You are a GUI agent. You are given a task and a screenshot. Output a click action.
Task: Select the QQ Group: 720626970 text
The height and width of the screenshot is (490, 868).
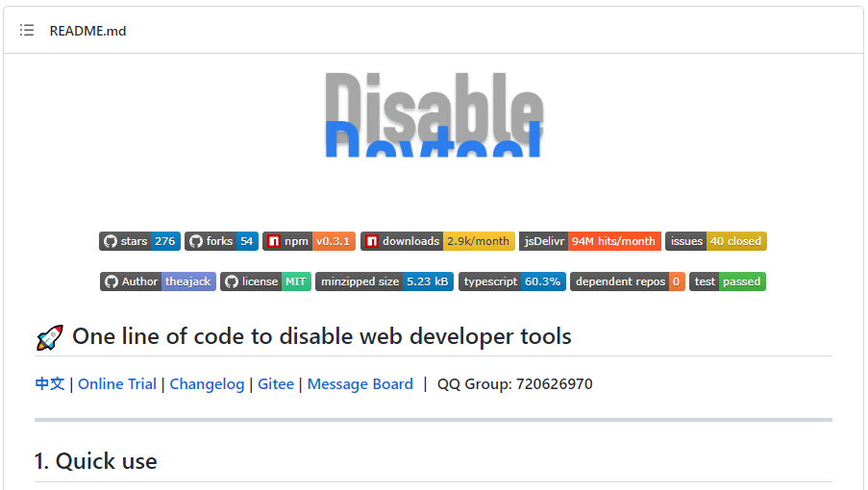point(515,383)
